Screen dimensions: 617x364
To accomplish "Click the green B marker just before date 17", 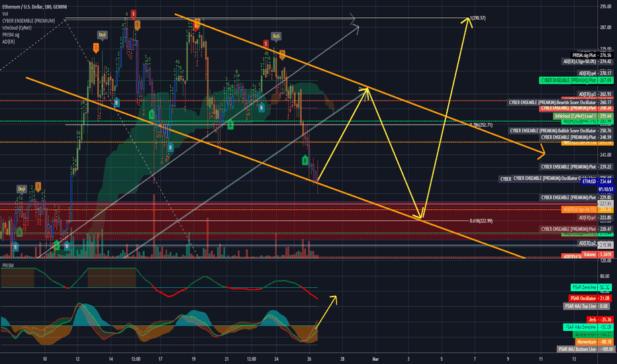I will 152,115.
